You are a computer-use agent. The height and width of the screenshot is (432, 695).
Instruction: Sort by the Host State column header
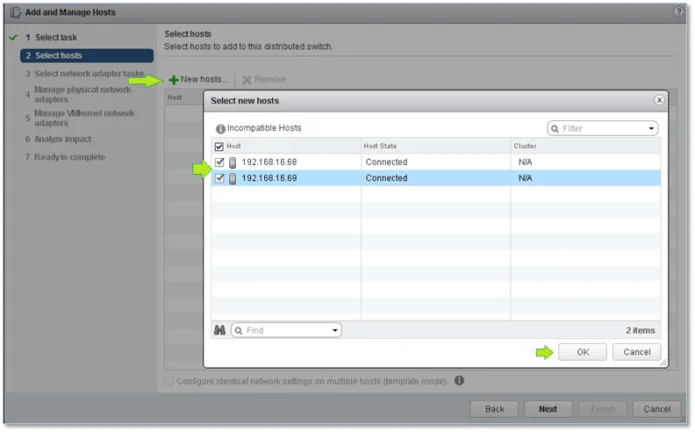coord(435,146)
